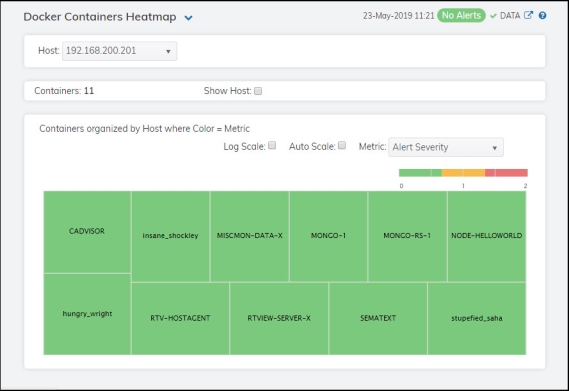Screen dimensions: 569x391
Task: Select the NODE-HELLOWORLD heatmap cell
Action: [x=487, y=236]
